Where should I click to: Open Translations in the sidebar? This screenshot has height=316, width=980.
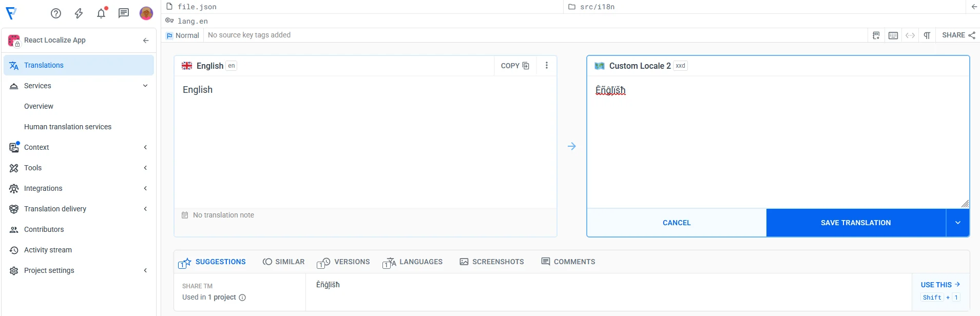click(x=79, y=65)
